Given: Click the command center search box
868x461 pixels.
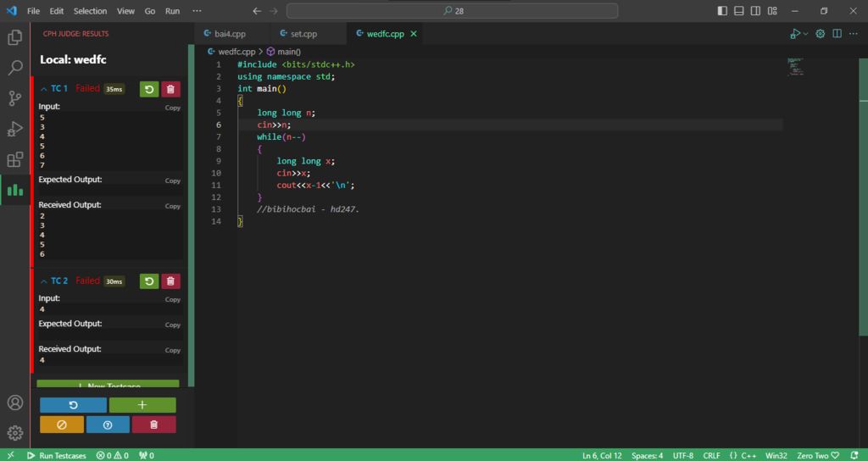Looking at the screenshot, I should (453, 11).
